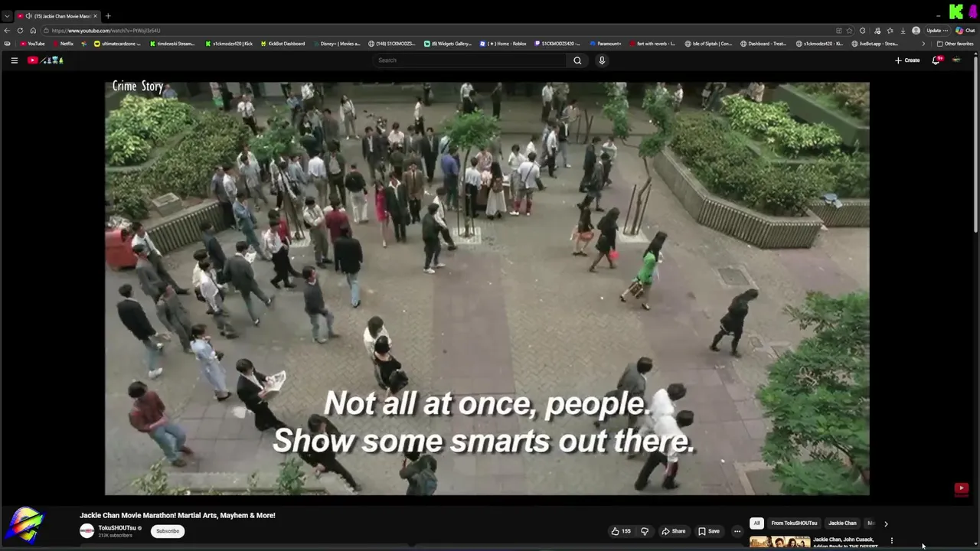This screenshot has height=551, width=980.
Task: Close the Jackie Chan Movie Marathon tab
Action: click(x=96, y=16)
